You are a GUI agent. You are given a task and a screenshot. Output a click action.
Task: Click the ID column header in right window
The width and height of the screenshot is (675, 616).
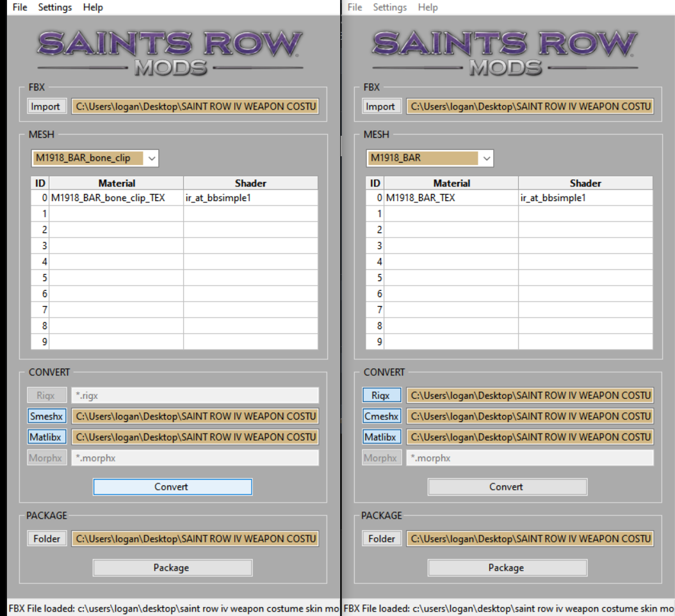375,183
